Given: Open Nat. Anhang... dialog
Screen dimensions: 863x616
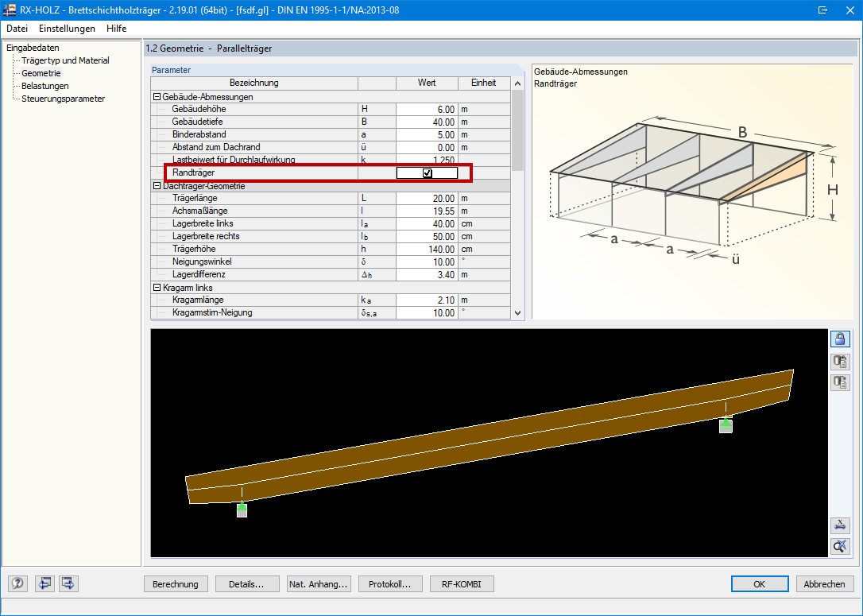Looking at the screenshot, I should [318, 584].
